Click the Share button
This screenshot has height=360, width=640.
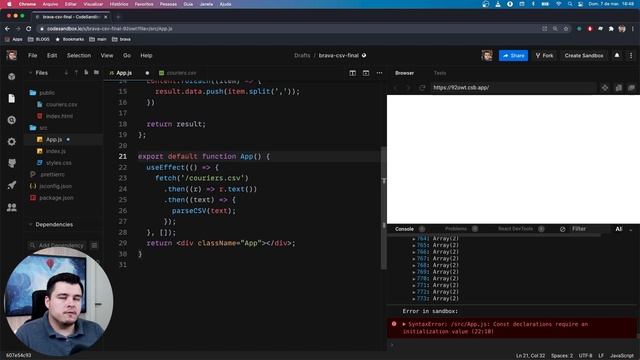tap(513, 56)
